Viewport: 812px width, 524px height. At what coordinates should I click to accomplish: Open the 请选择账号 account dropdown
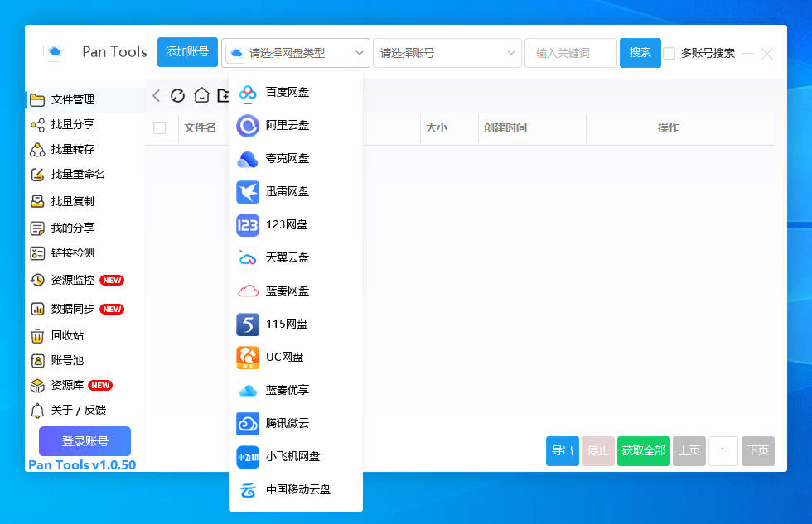(x=447, y=52)
